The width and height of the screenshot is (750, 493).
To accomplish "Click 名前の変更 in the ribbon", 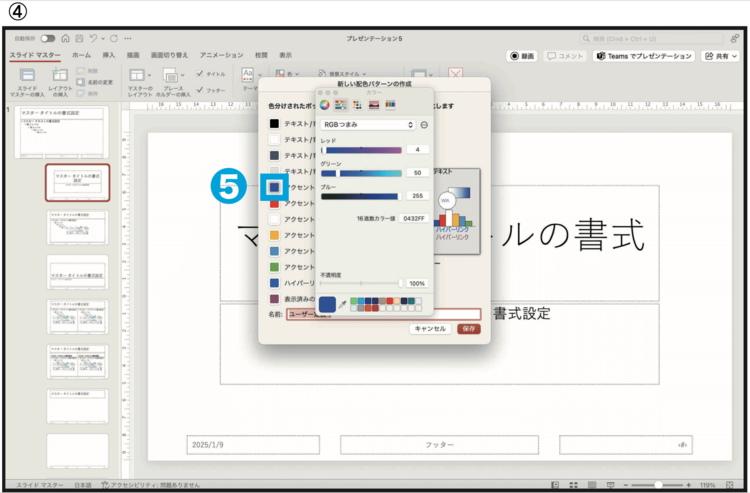I will [95, 82].
